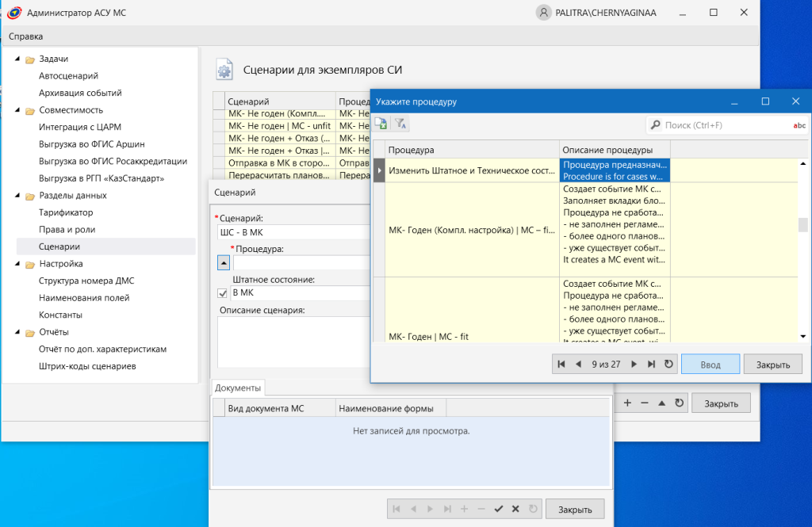The height and width of the screenshot is (527, 812).
Task: Select Константы tree item
Action: click(60, 315)
